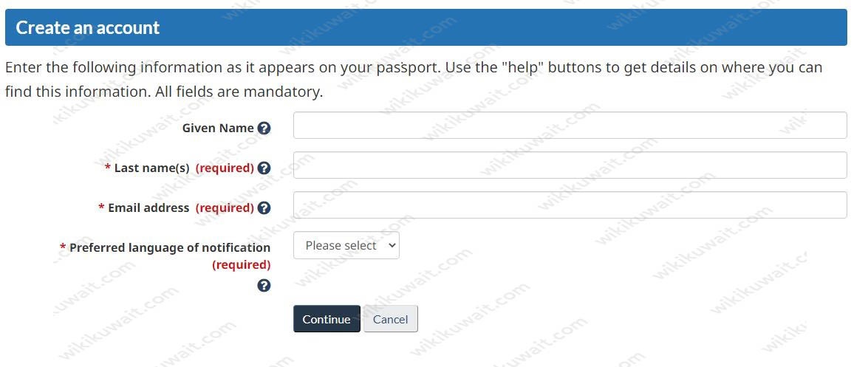
Task: Open help for Preferred language of notification
Action: 264,286
